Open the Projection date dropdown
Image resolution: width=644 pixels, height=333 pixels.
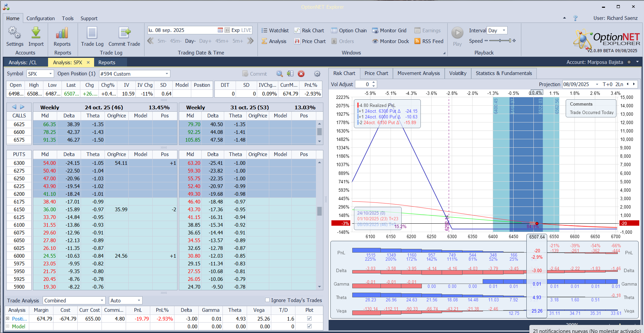pos(597,84)
